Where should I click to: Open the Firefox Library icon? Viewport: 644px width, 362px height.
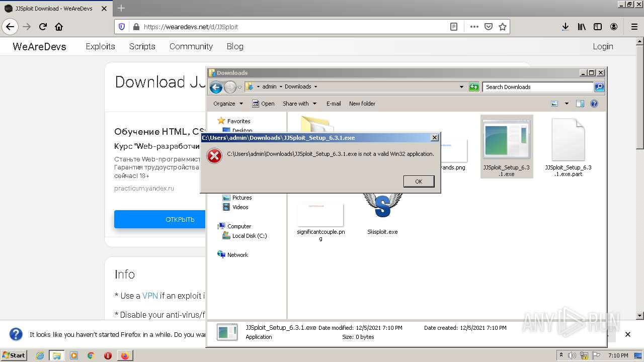(582, 27)
